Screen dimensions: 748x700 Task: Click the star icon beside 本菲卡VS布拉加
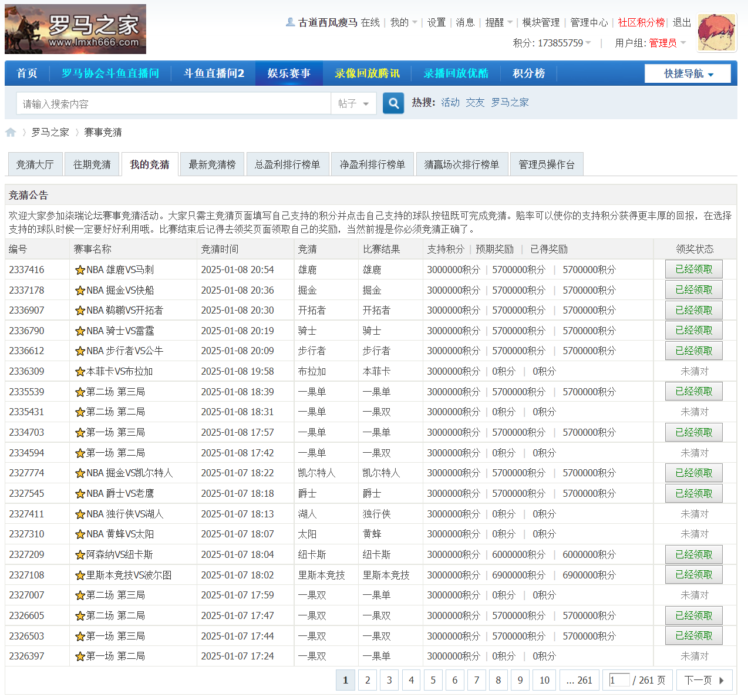click(x=80, y=371)
